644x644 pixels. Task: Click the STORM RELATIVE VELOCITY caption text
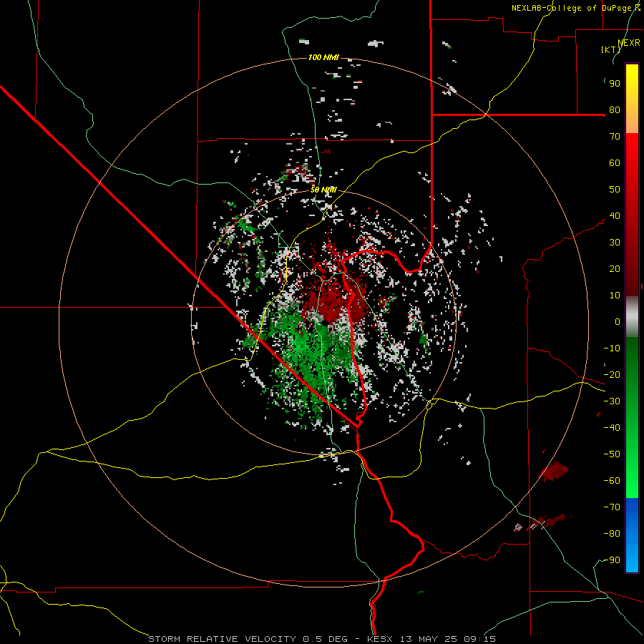(x=223, y=639)
